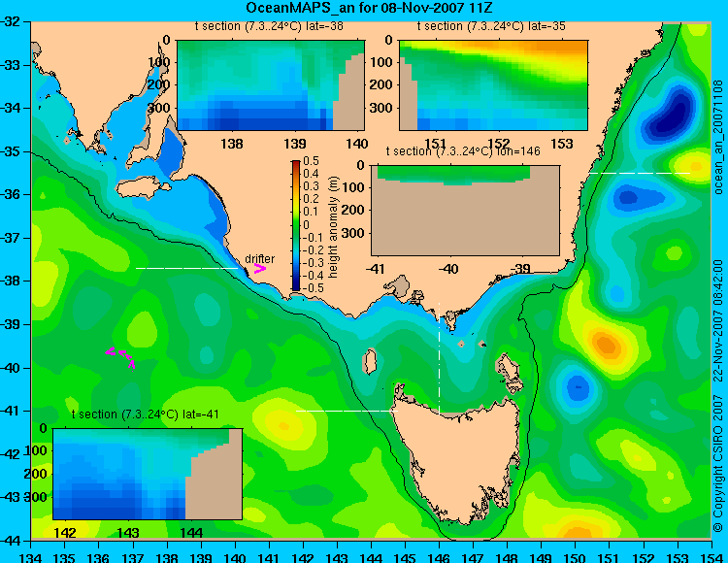Click the 't section (7.3..24°C) lon=146' heading
728x563 pixels.
(463, 151)
